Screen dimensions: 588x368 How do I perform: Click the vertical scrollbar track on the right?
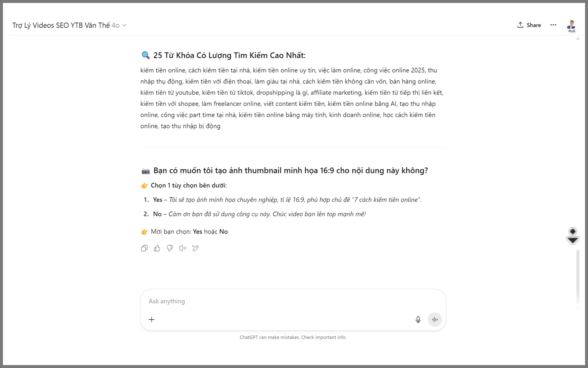point(578,276)
